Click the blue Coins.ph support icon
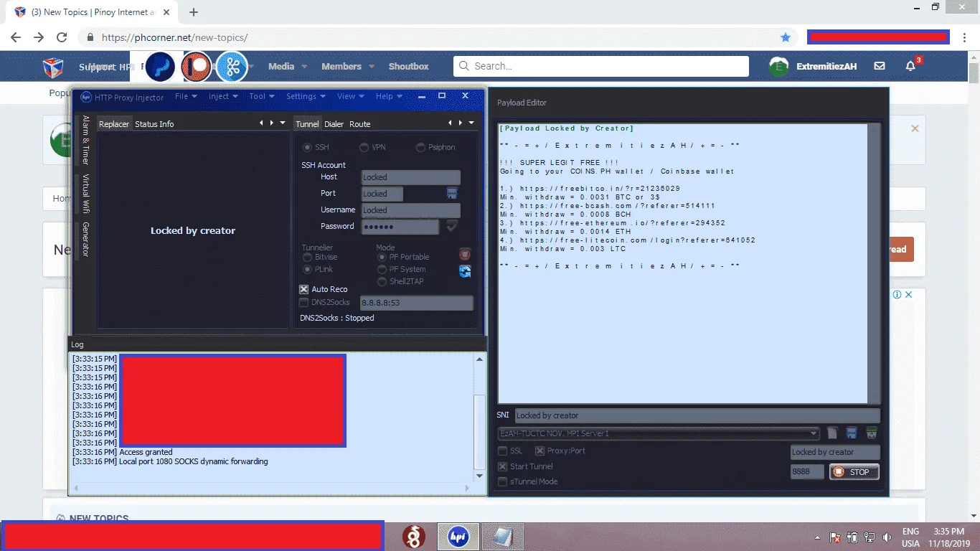 tap(232, 67)
